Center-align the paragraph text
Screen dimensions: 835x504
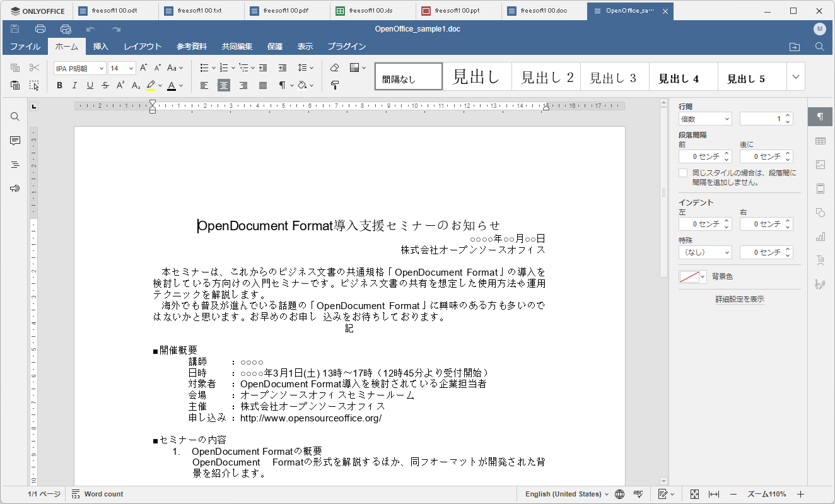[223, 86]
